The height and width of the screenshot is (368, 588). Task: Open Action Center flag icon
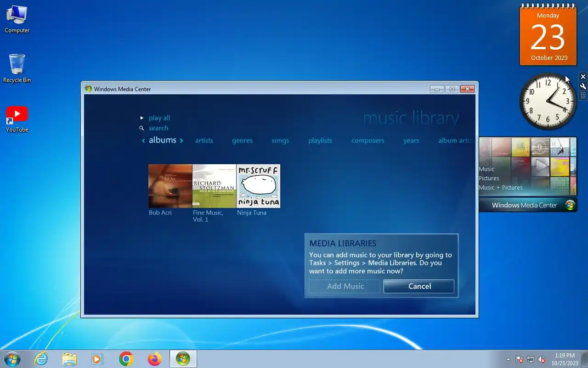[x=520, y=359]
